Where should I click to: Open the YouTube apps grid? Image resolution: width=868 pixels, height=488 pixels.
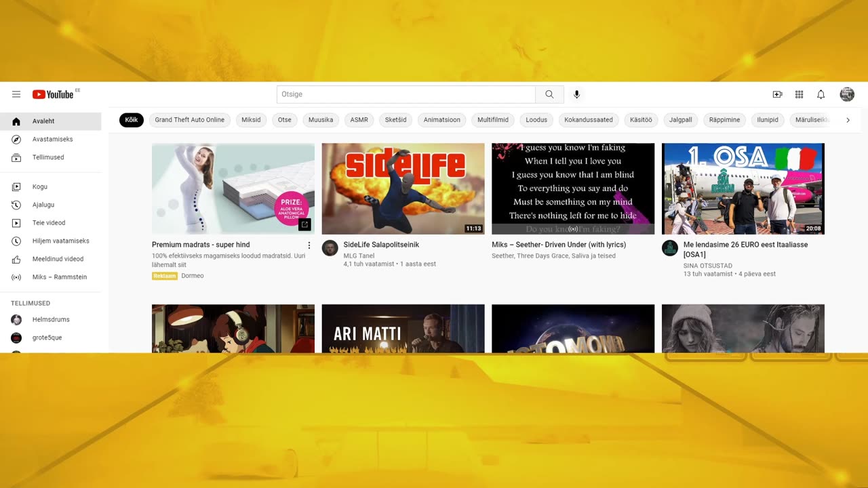(799, 94)
